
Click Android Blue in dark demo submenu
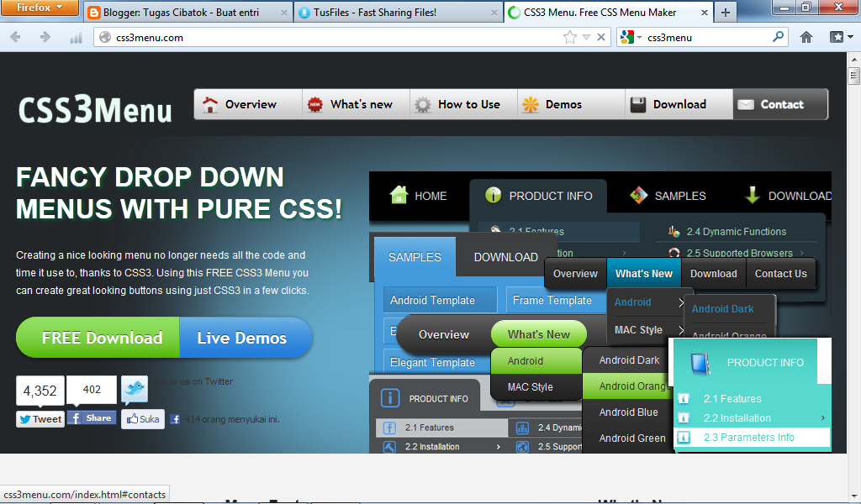pyautogui.click(x=628, y=412)
